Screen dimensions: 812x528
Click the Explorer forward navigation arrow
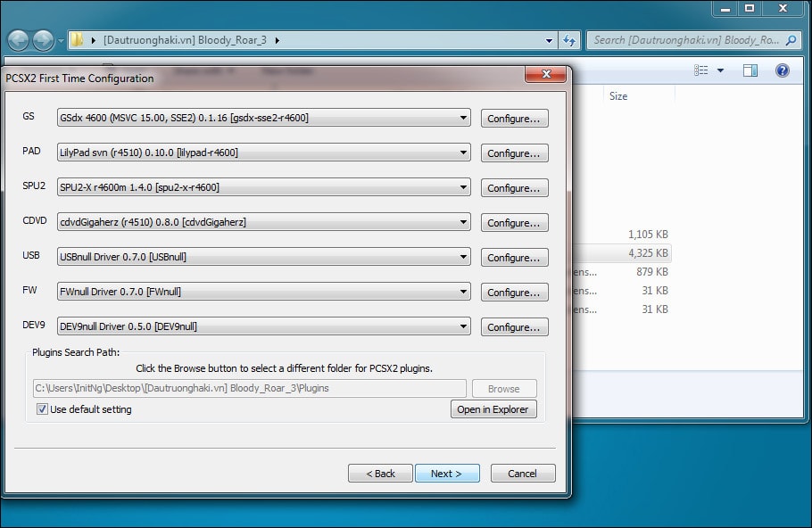43,40
